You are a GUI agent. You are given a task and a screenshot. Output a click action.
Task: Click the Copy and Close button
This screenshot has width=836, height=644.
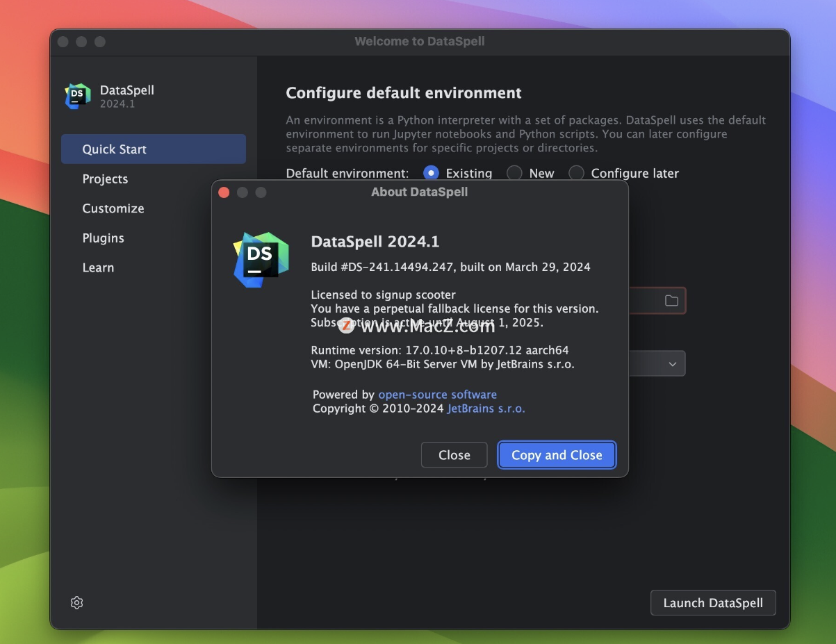coord(557,455)
